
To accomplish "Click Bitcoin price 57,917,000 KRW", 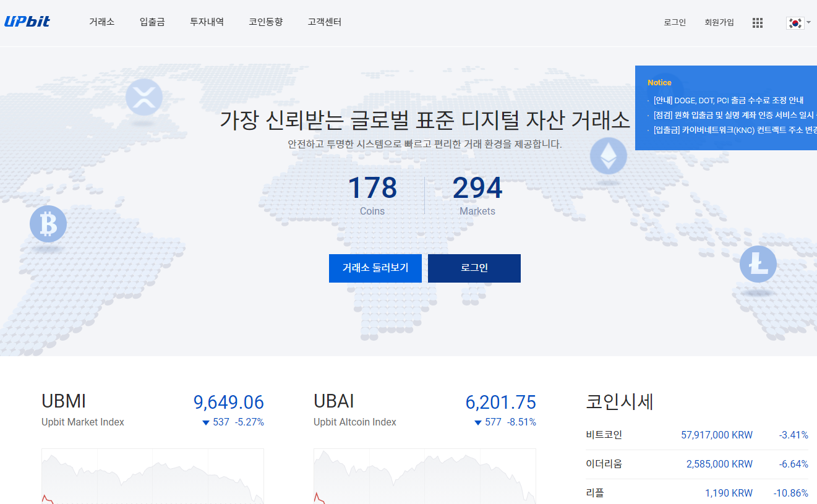I will coord(717,435).
